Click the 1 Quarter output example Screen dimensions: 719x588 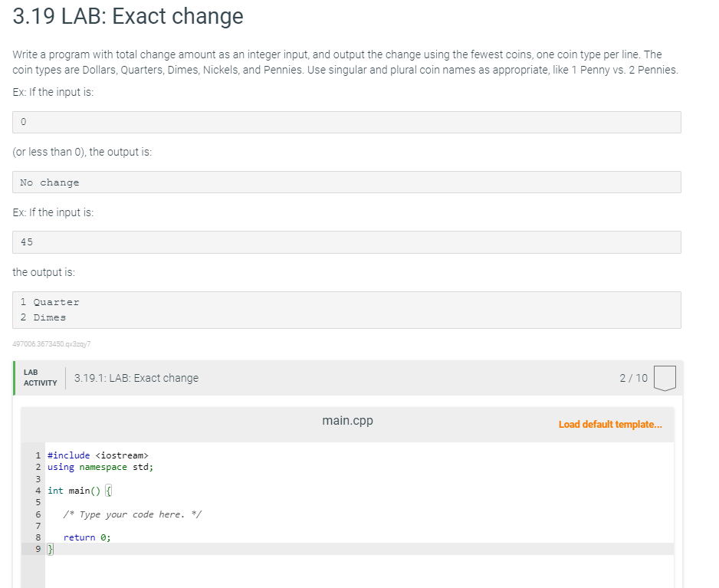(49, 301)
